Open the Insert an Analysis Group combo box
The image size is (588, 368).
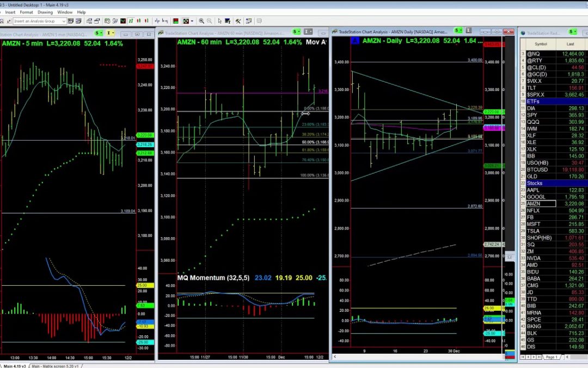pyautogui.click(x=39, y=21)
